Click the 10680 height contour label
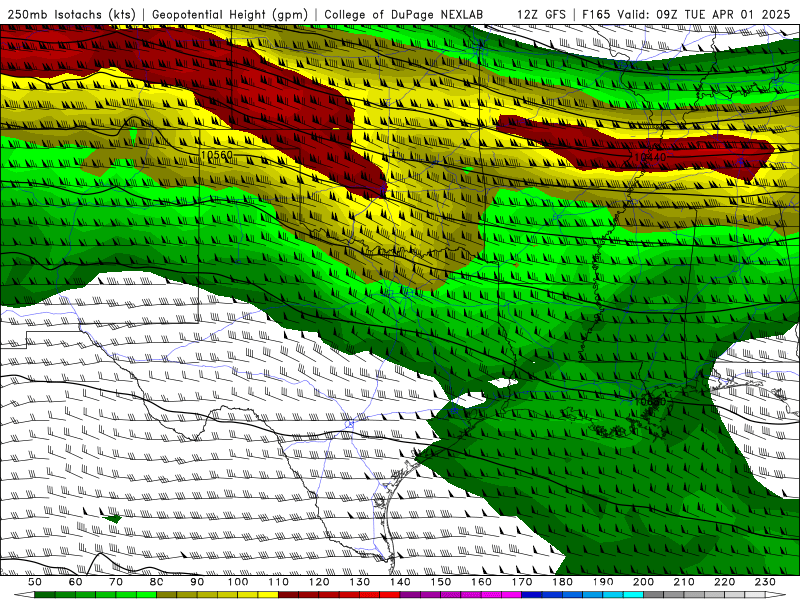The height and width of the screenshot is (600, 800). click(649, 402)
